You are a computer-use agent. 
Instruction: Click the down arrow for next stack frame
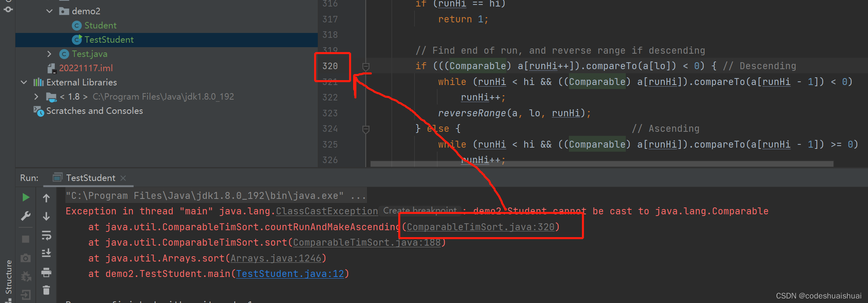pyautogui.click(x=46, y=216)
